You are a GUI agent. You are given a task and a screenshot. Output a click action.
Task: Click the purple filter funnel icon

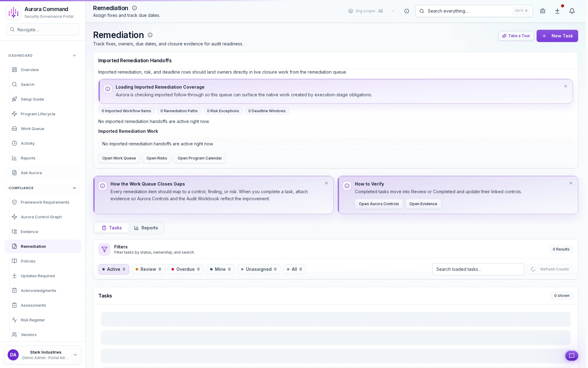[104, 249]
